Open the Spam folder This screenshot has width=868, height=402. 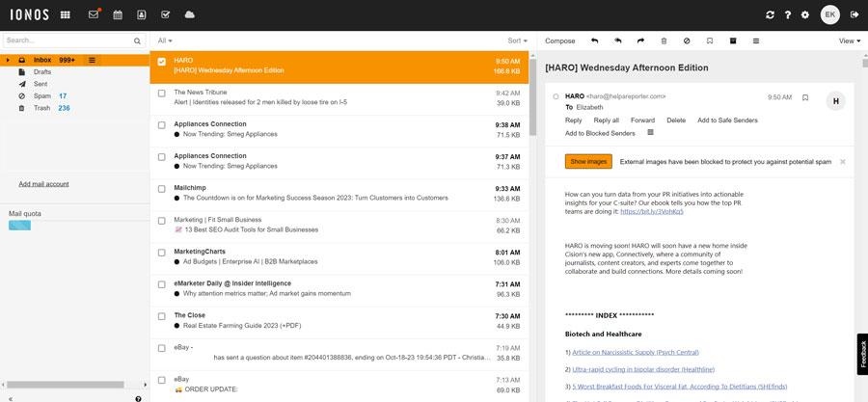click(x=41, y=96)
